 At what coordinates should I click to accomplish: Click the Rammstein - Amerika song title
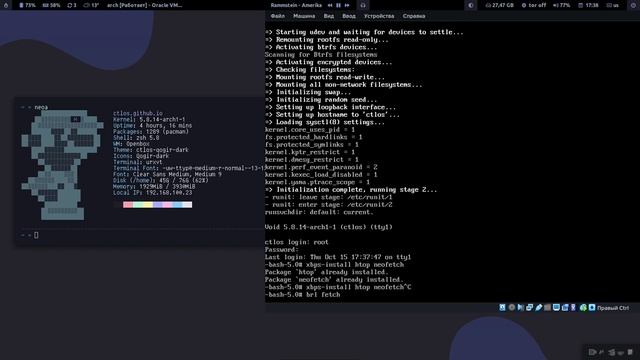tap(296, 5)
